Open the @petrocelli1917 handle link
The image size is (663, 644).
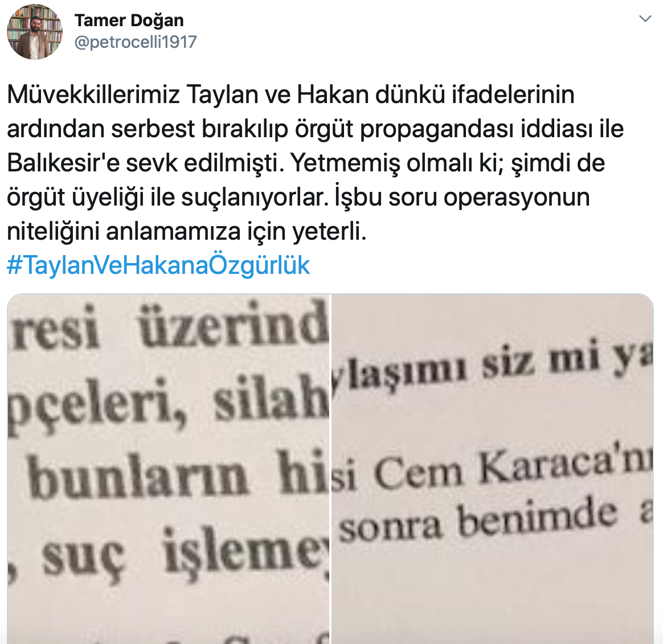coord(136,42)
